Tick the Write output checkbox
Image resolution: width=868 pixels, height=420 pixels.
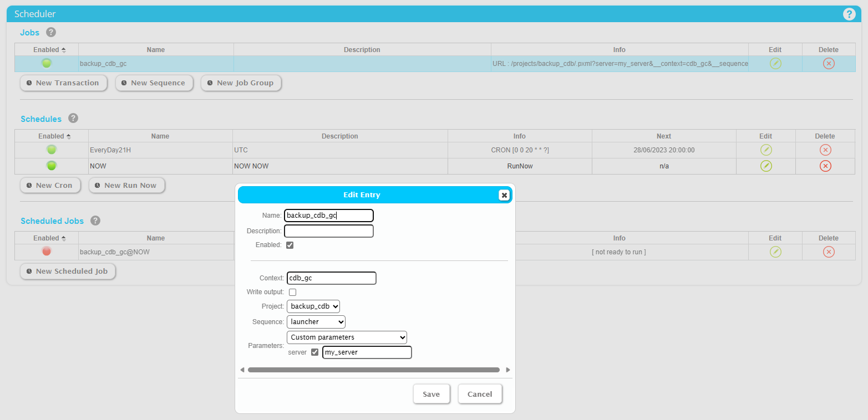pos(292,292)
